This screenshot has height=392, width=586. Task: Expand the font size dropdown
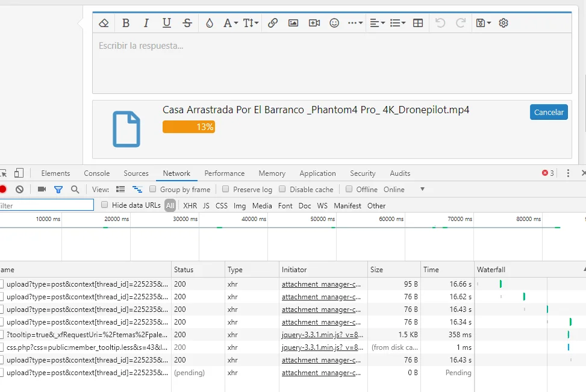(x=251, y=23)
